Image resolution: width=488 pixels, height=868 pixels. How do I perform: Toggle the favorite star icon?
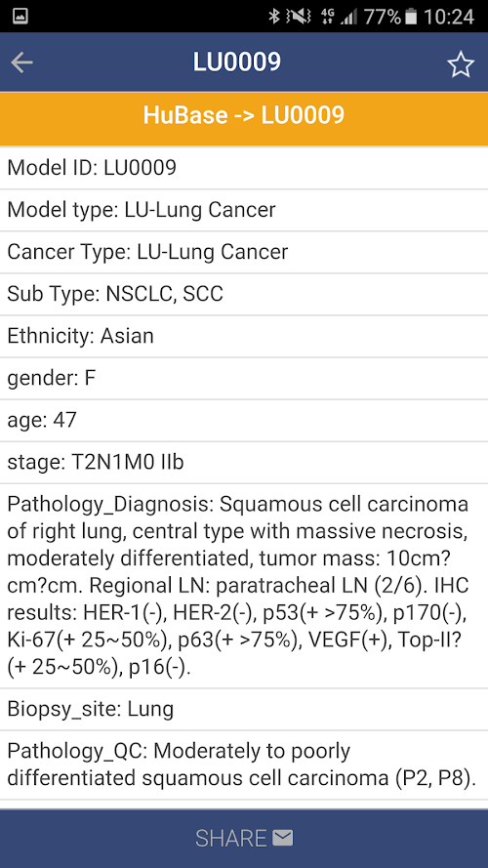461,64
